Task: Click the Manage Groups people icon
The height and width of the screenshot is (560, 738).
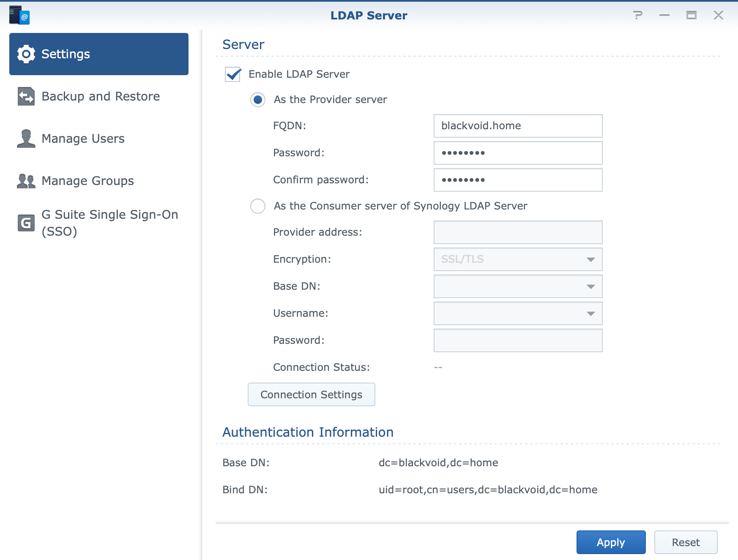Action: (26, 181)
